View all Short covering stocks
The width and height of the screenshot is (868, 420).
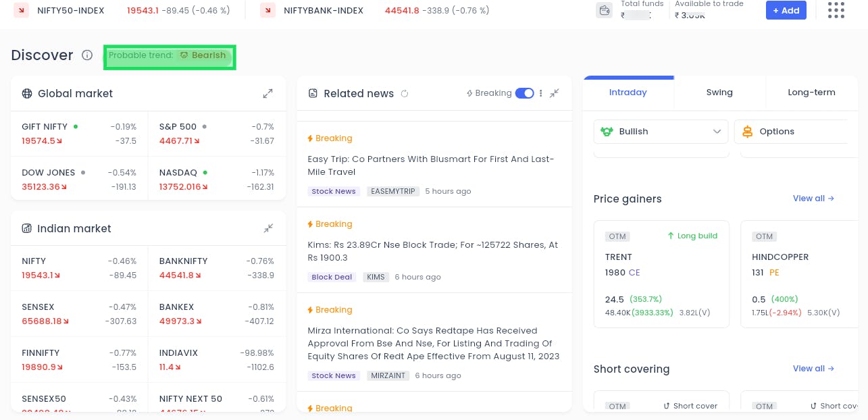point(813,369)
